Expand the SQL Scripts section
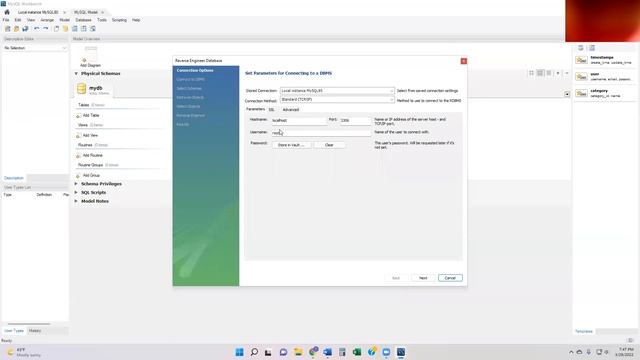The height and width of the screenshot is (360, 640). click(x=76, y=193)
